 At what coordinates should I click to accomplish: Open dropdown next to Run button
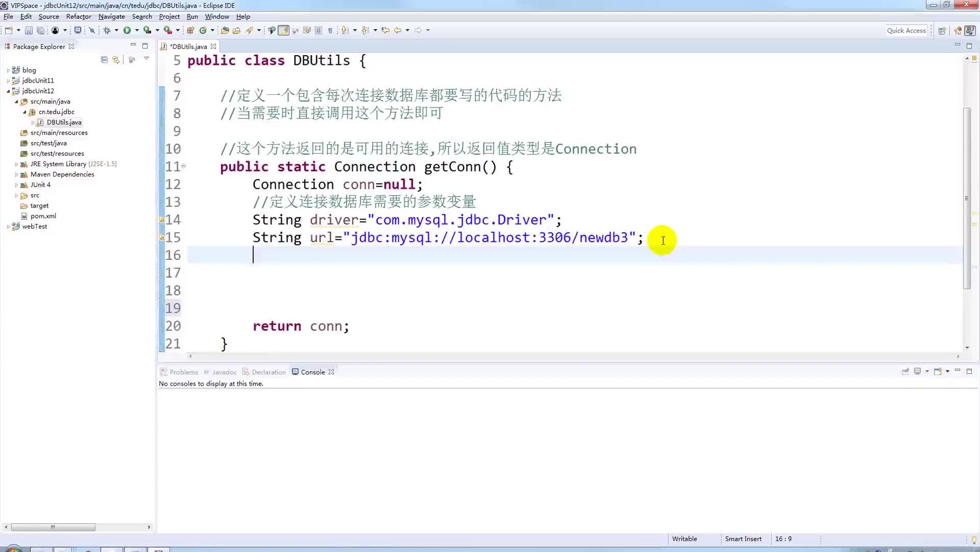click(137, 30)
